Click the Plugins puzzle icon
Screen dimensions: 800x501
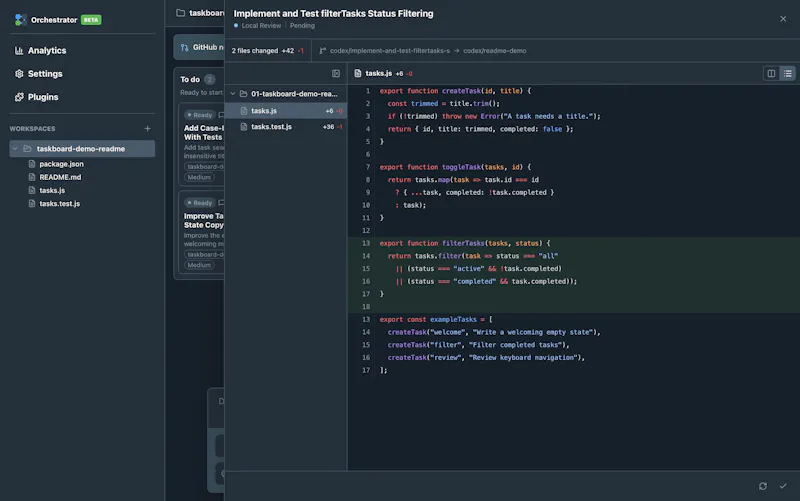19,97
